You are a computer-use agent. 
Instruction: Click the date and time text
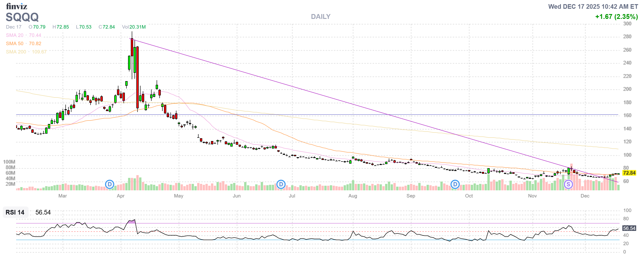[x=593, y=6]
